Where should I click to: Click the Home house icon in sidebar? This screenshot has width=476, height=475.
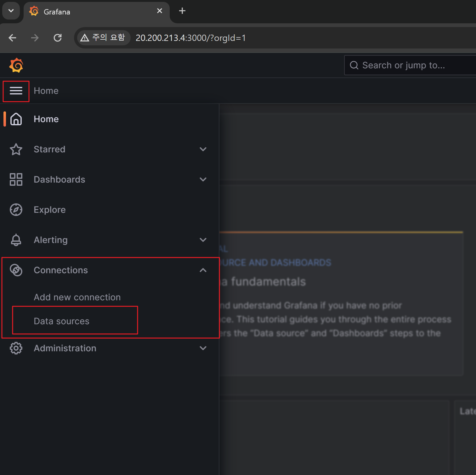coord(16,119)
